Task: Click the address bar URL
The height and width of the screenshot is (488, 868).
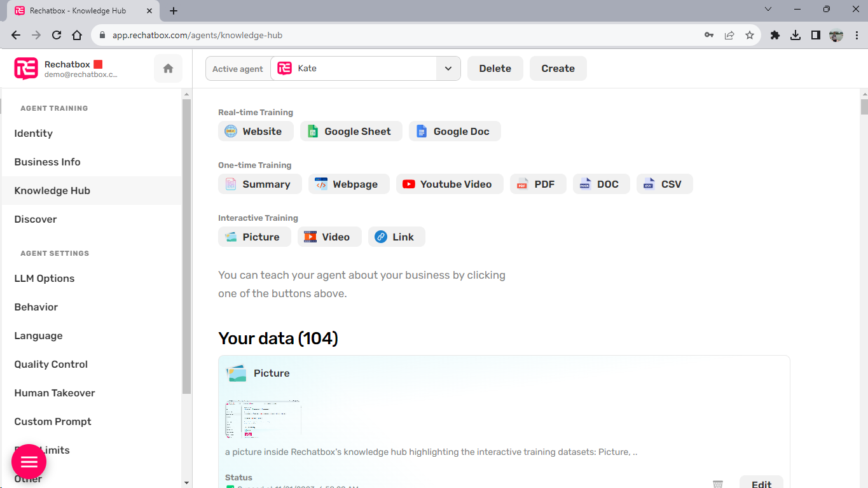Action: click(x=197, y=36)
